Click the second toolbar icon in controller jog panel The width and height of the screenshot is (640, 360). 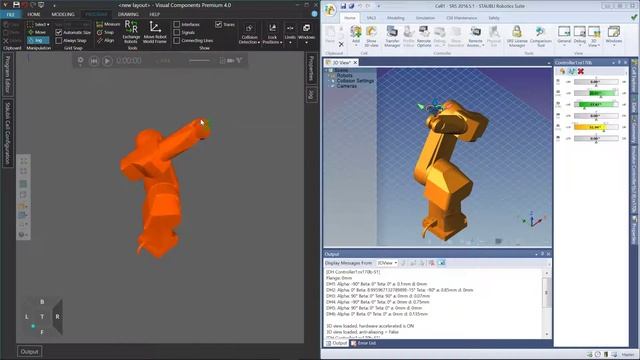pos(571,71)
